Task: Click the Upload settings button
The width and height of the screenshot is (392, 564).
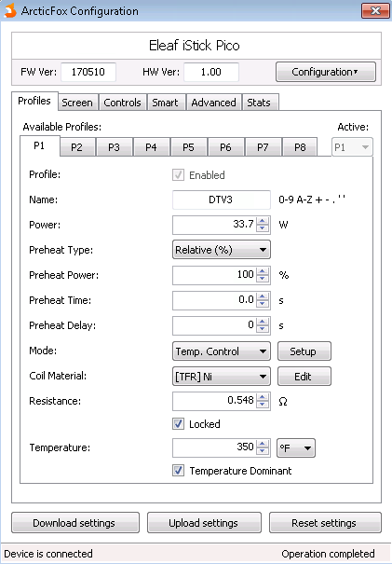Action: point(204,523)
